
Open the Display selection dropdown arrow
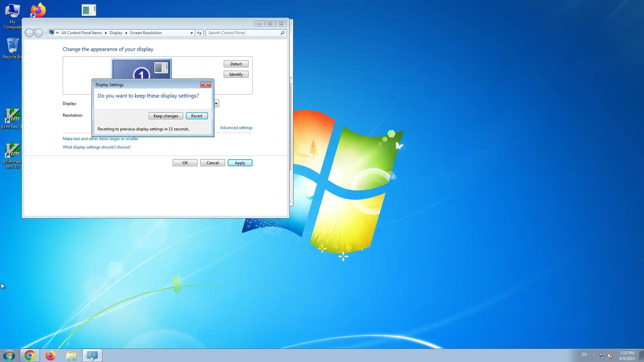(x=216, y=104)
